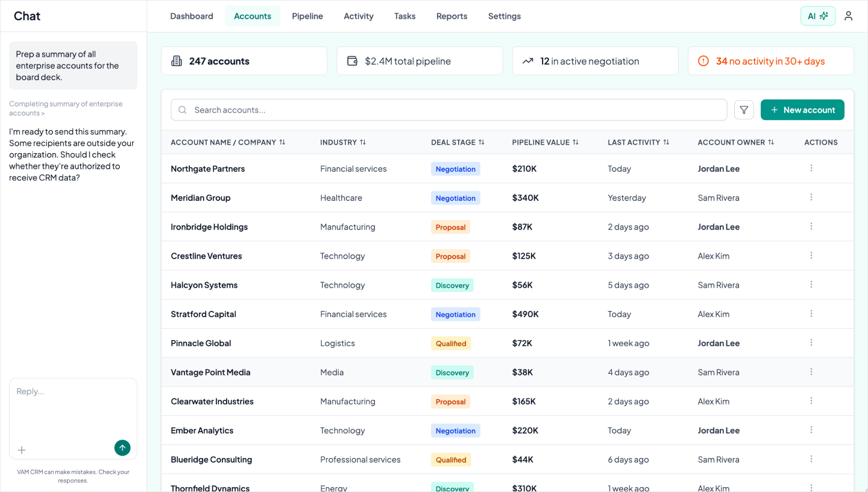The image size is (868, 492).
Task: Open the actions menu for Stratford Capital
Action: point(811,314)
